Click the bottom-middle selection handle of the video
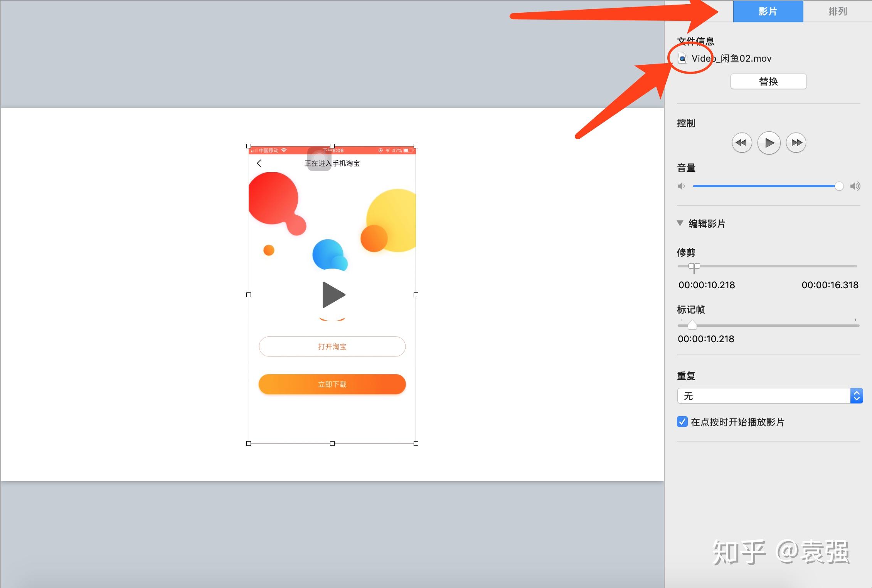This screenshot has width=872, height=588. 332,444
